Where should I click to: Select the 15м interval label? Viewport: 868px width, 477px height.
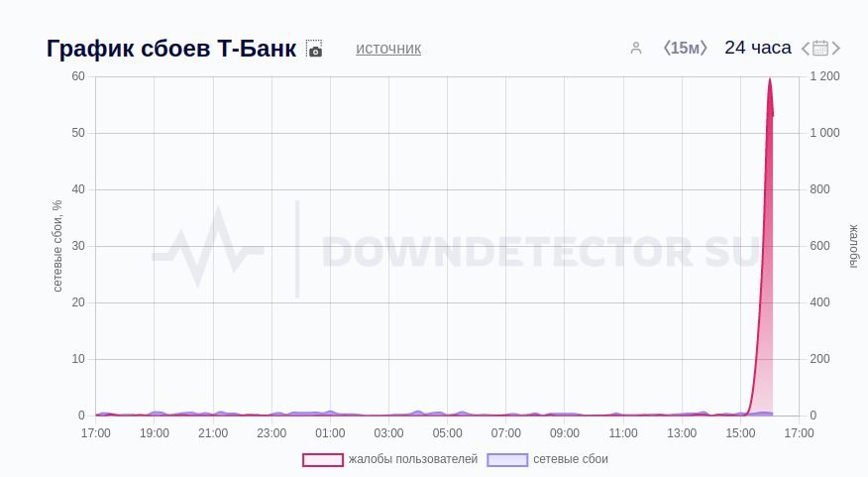[686, 48]
